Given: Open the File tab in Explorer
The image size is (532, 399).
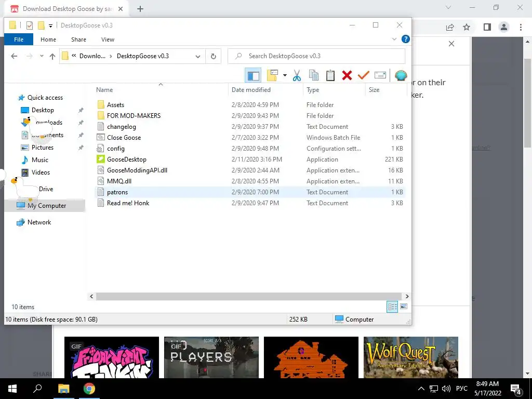Looking at the screenshot, I should click(x=19, y=39).
